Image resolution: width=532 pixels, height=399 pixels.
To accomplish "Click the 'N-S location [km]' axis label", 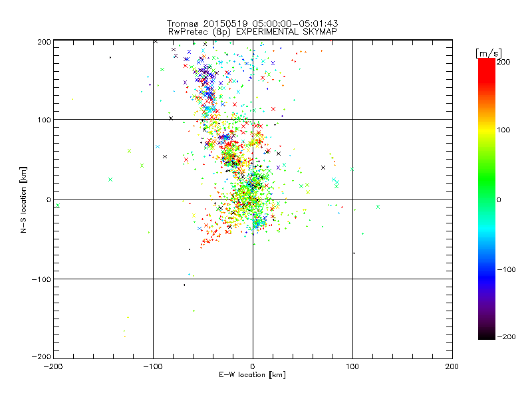I will (x=23, y=199).
